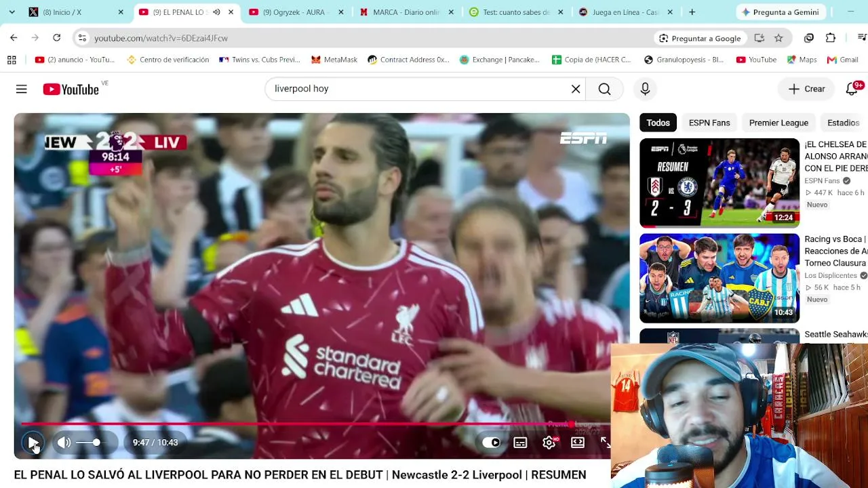Open the "Centro de verificación" bookmark
This screenshot has height=488, width=868.
coord(167,60)
